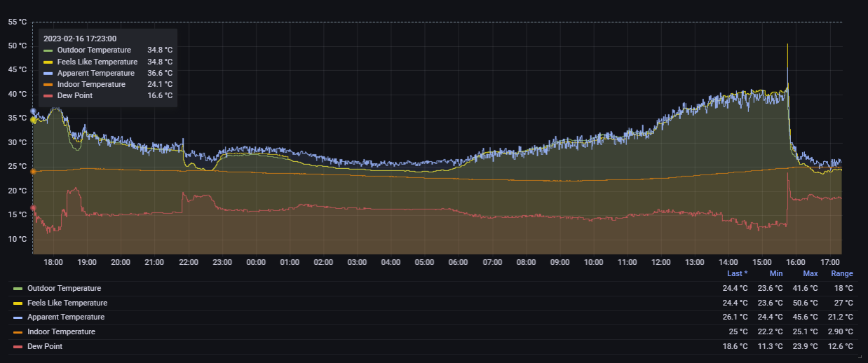Open color picker for Dew Point legend swatch
The image size is (868, 363).
point(18,347)
